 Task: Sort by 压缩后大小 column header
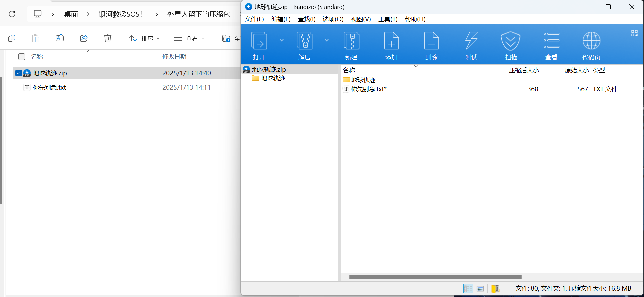(x=524, y=70)
